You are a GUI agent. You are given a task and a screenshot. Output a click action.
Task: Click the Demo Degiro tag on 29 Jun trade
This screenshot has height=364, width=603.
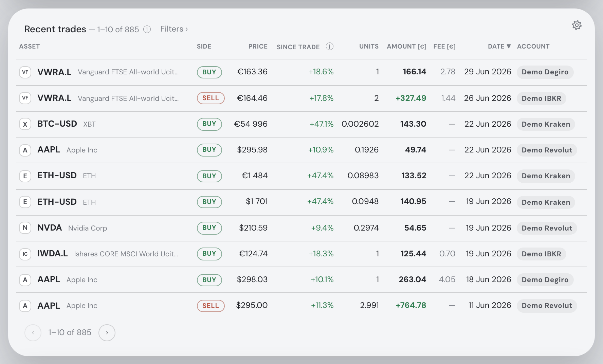(x=545, y=72)
